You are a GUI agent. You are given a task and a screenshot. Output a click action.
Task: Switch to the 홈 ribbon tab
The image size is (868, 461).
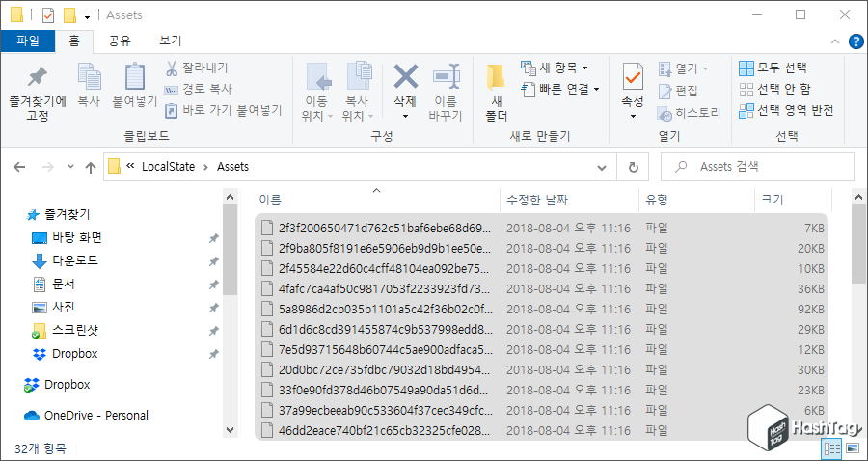click(74, 41)
